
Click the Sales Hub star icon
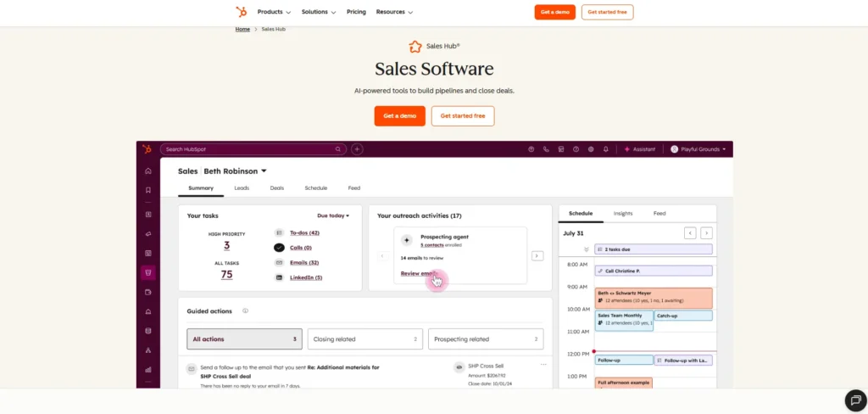pos(415,47)
